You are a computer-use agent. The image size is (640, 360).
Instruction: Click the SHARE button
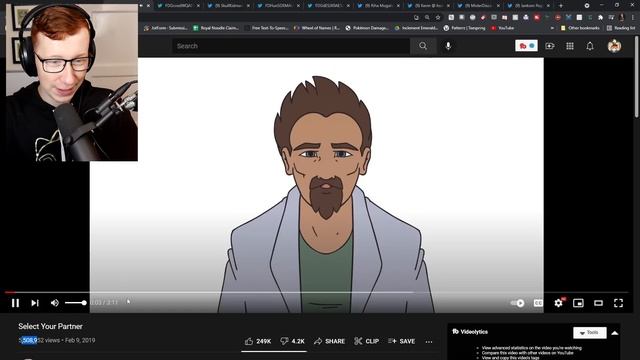click(x=329, y=341)
